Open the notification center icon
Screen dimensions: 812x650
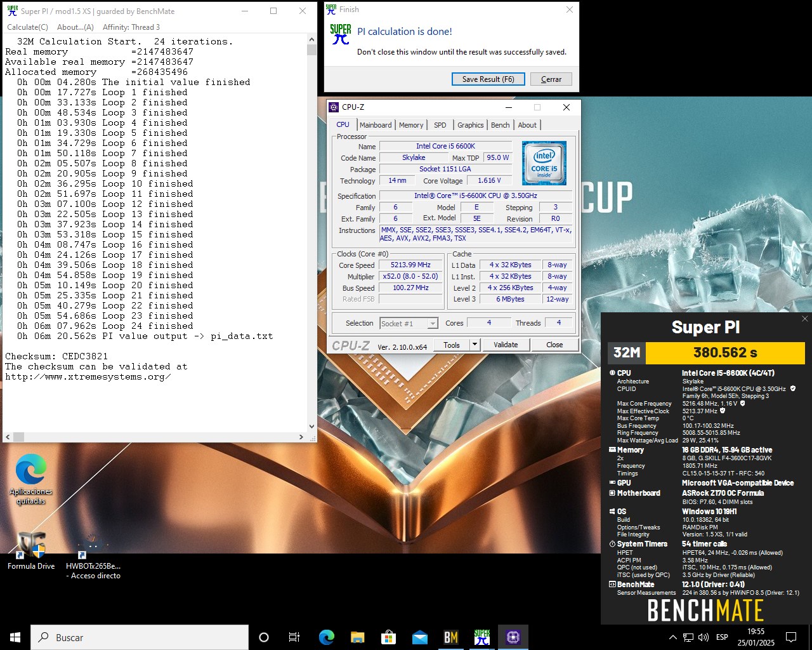(x=791, y=637)
